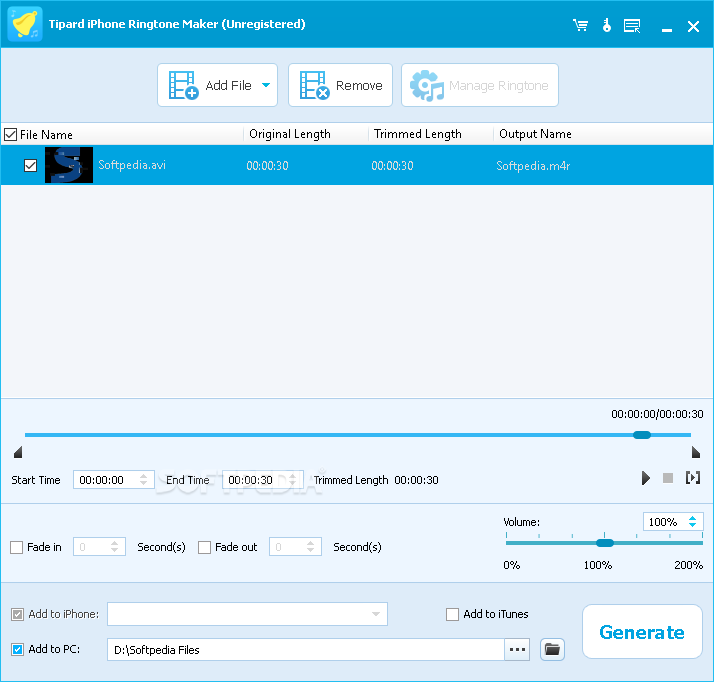Click the Softpedia.m4r output name
Screen dimensions: 714x682
click(533, 166)
